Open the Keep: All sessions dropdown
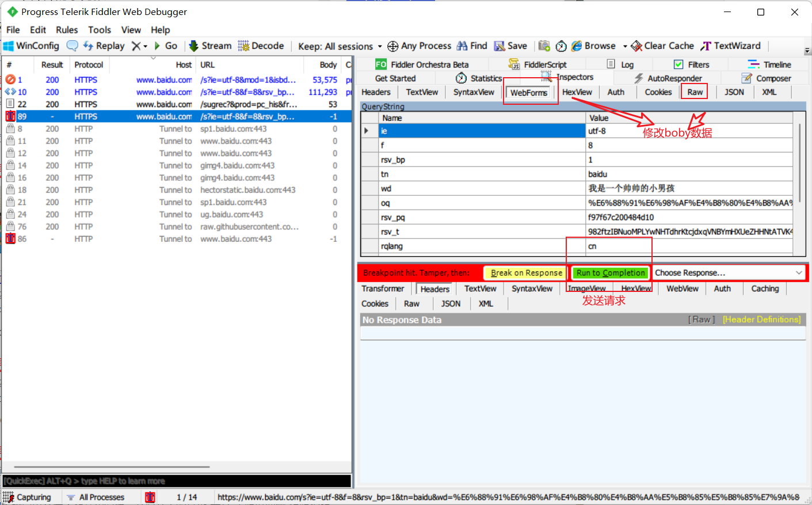812x505 pixels. 340,46
